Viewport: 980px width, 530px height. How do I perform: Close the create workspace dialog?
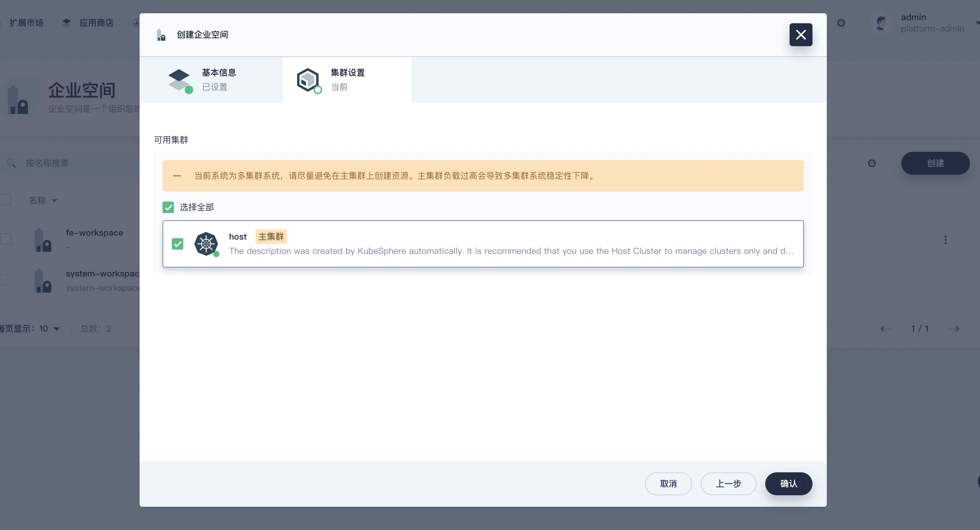click(800, 35)
